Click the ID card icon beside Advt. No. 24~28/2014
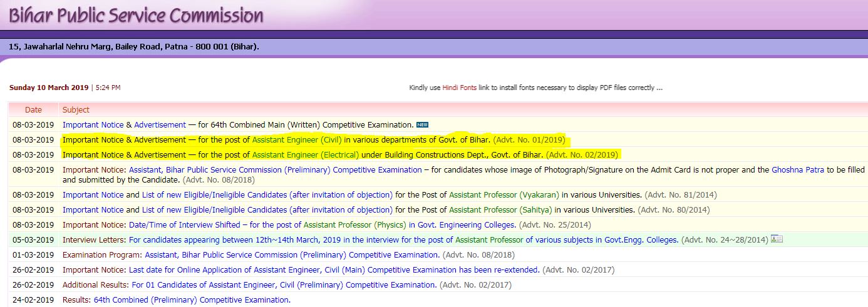Image resolution: width=868 pixels, height=307 pixels. pyautogui.click(x=777, y=239)
